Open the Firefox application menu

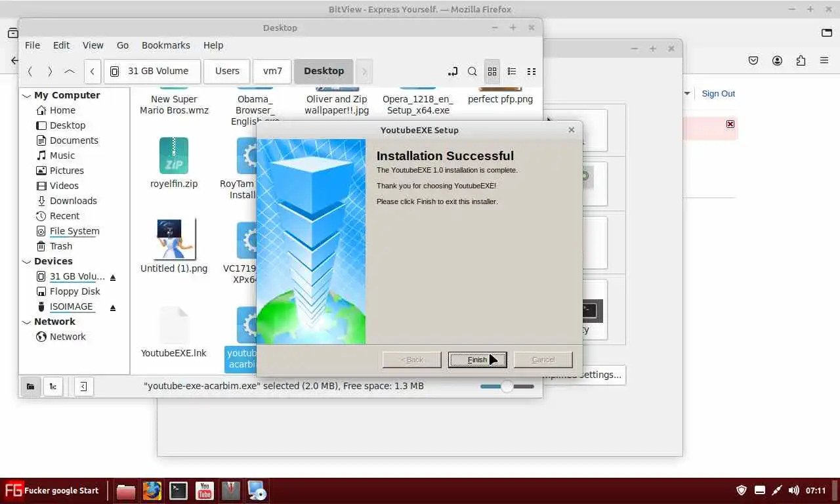pos(824,60)
